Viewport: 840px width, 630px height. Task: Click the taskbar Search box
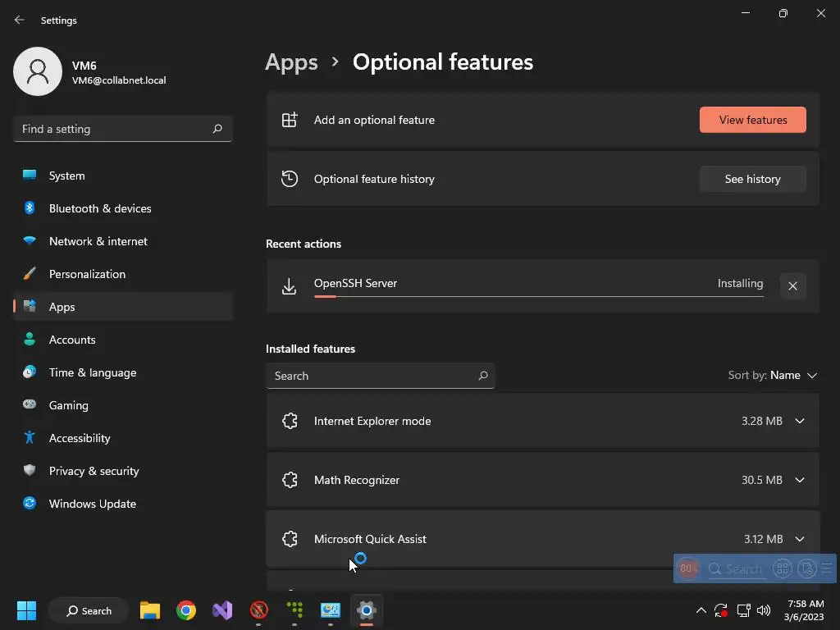(89, 610)
